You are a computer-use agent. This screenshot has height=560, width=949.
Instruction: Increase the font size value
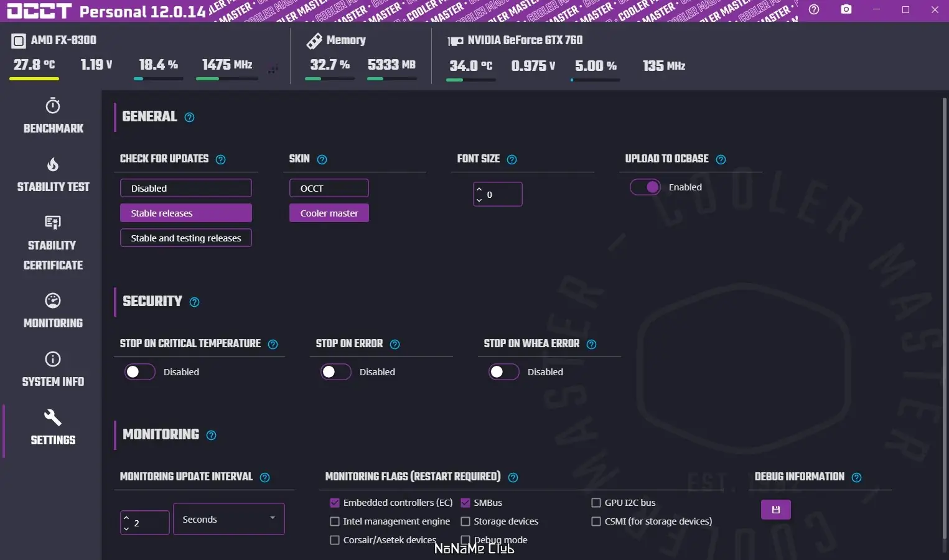tap(479, 189)
